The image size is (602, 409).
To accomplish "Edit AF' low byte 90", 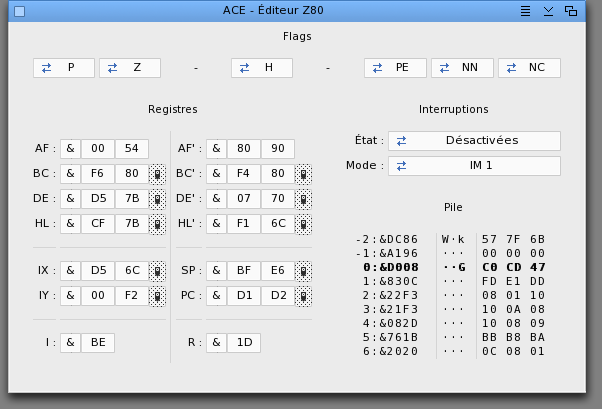I will pos(278,149).
